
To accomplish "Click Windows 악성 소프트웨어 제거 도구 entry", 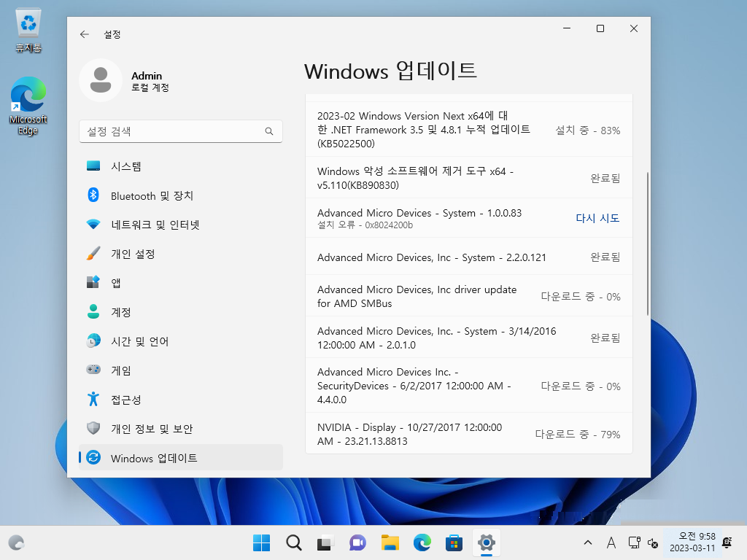I will (469, 178).
